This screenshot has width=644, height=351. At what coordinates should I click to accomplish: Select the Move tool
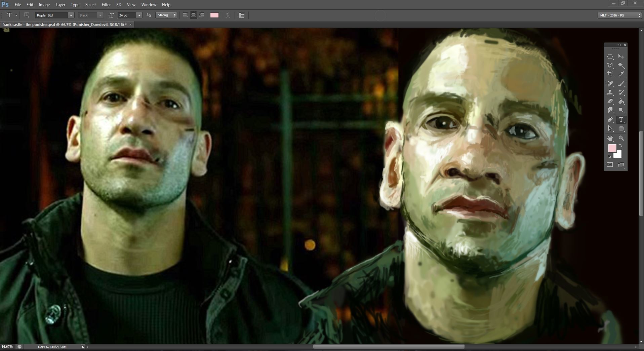[x=621, y=57]
